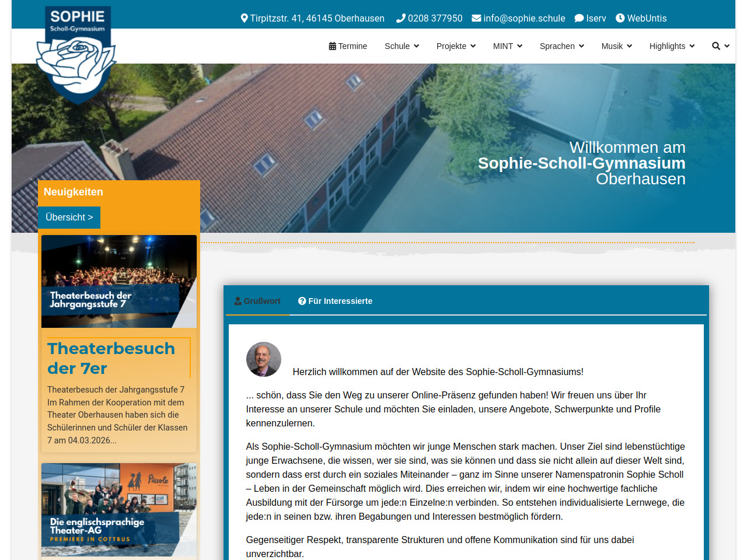This screenshot has width=747, height=560.
Task: Open the Theaterbesuch der 7er headline link
Action: point(111,358)
